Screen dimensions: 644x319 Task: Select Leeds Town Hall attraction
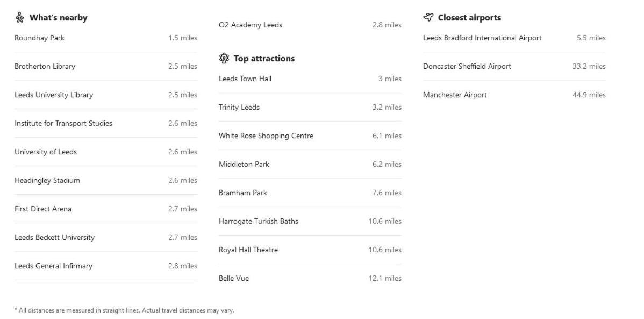[310, 79]
